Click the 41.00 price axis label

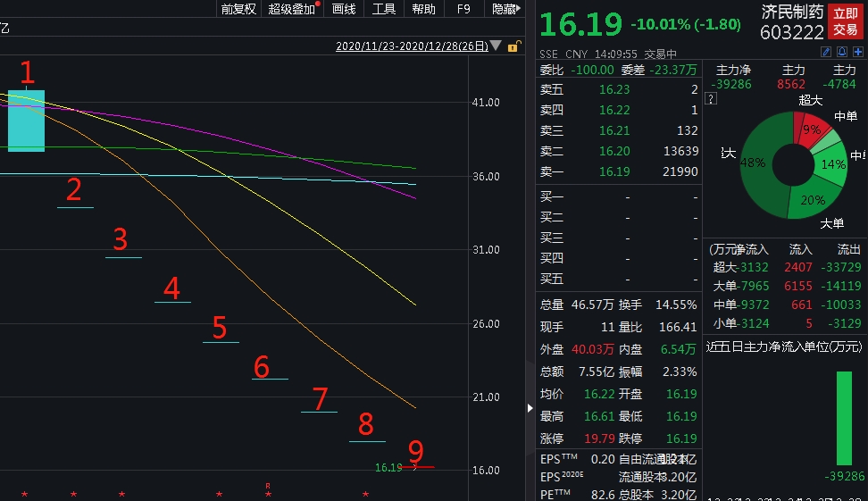click(486, 103)
